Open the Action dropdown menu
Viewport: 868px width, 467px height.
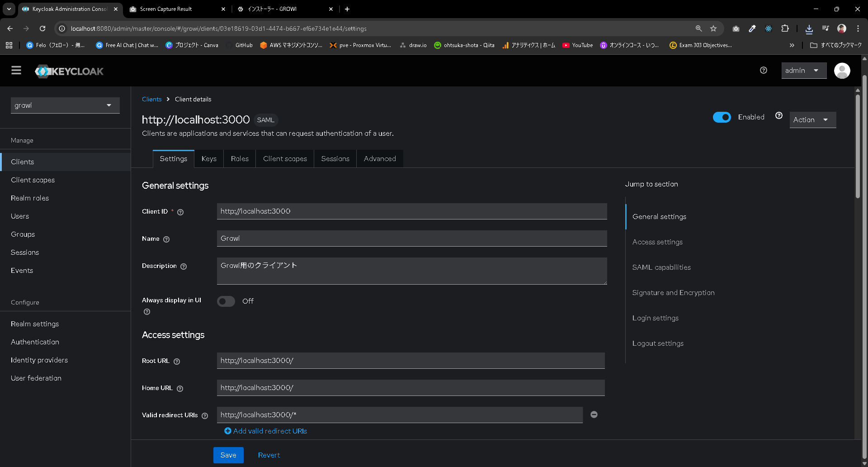812,120
